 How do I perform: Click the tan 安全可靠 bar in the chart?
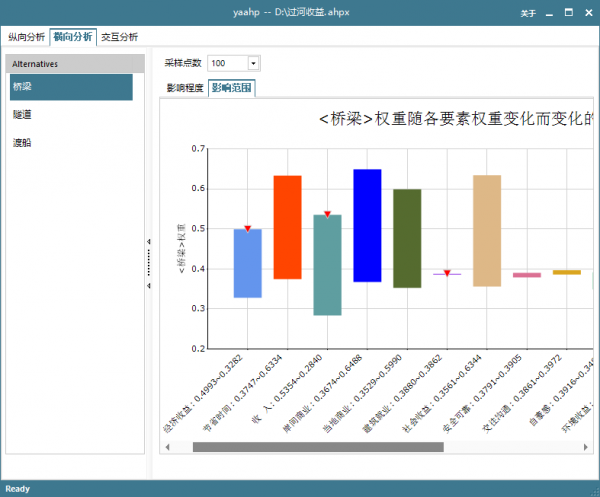[x=487, y=230]
